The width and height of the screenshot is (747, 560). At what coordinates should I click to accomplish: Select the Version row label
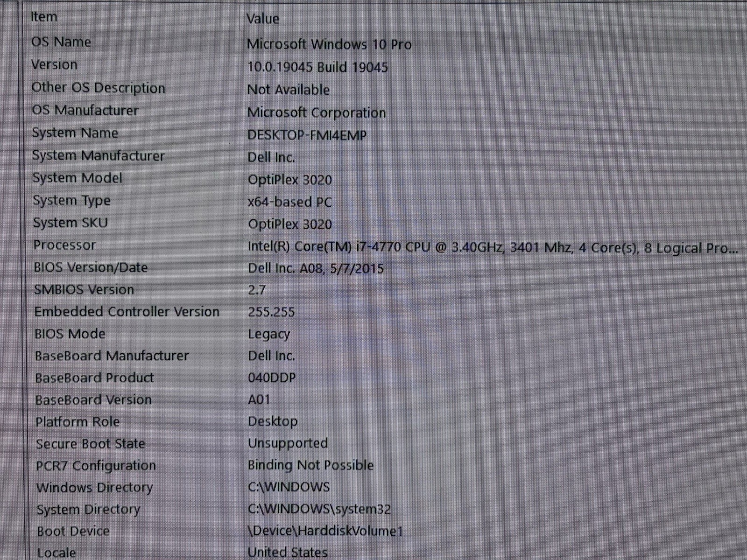click(54, 64)
